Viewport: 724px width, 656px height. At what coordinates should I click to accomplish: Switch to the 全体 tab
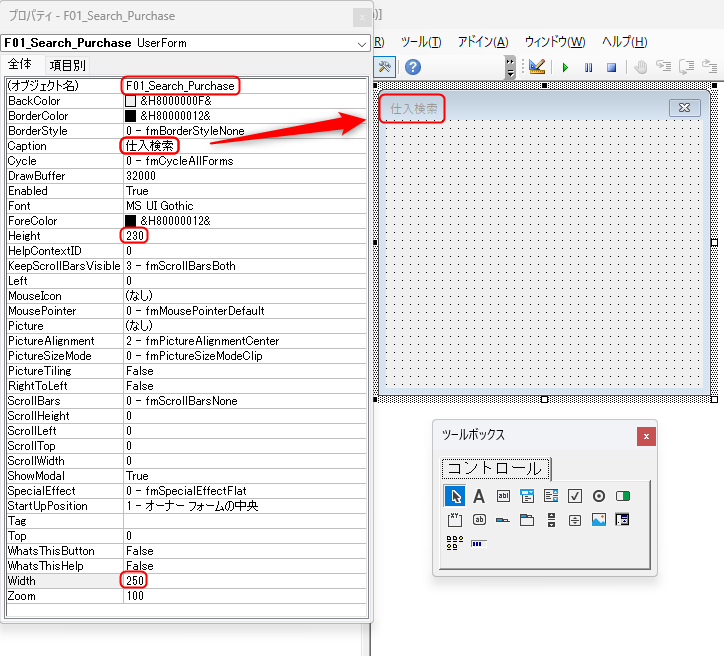20,64
